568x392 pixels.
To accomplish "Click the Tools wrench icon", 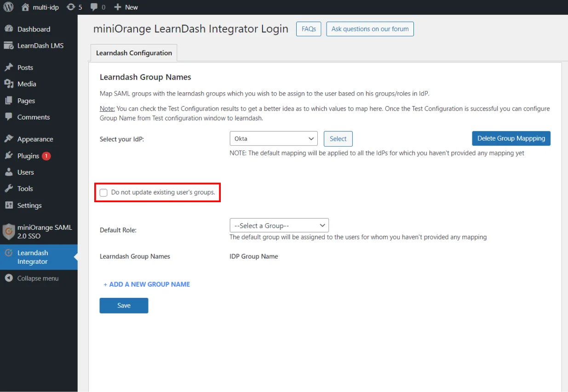I will (x=9, y=189).
